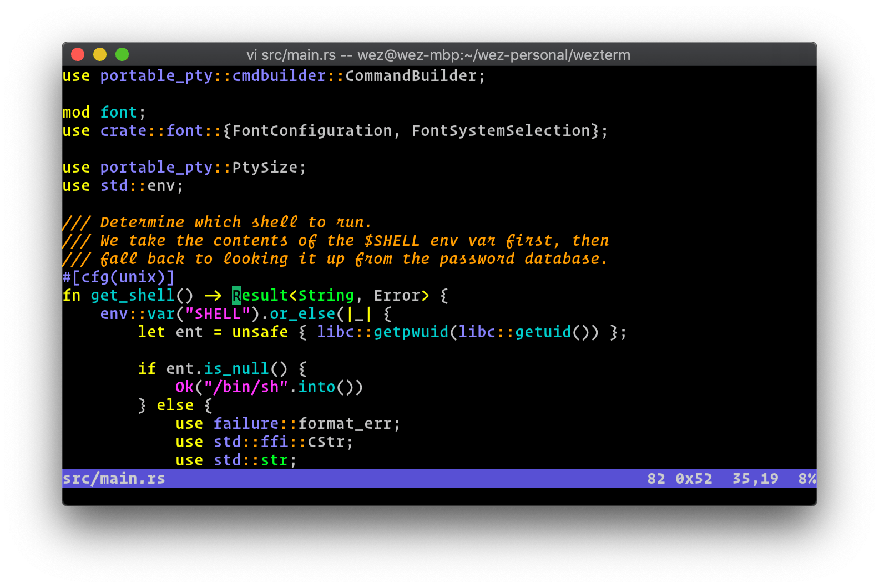Click the "/bin/sh" string literal
879x588 pixels.
[246, 387]
